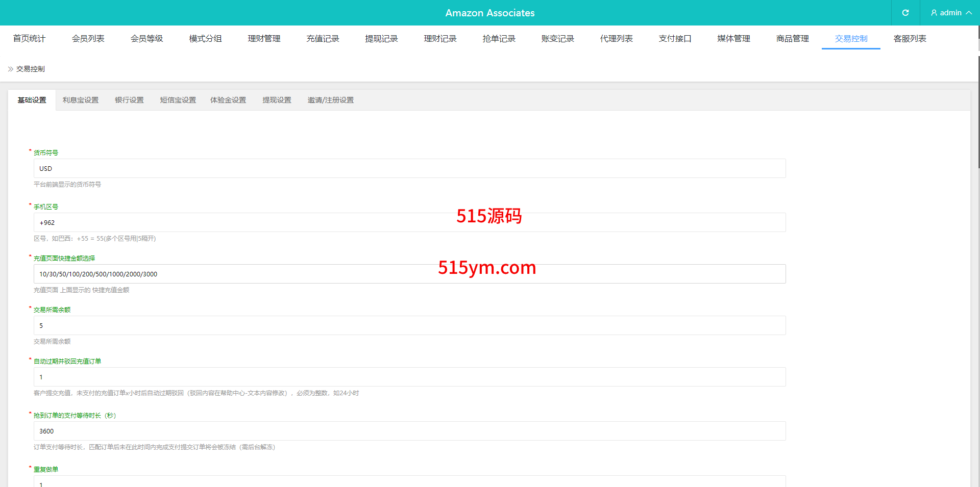This screenshot has width=980, height=487.
Task: Open the 会员列表 menu
Action: click(88, 39)
